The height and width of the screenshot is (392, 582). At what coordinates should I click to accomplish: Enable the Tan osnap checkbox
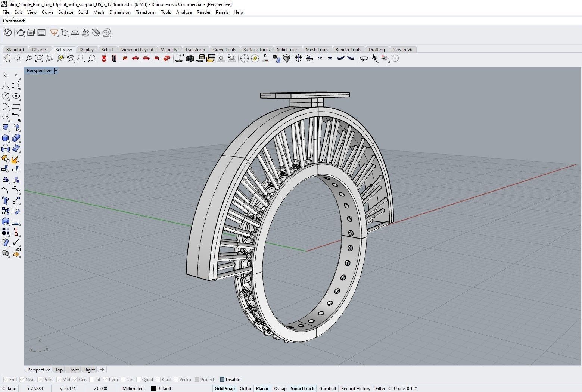123,380
